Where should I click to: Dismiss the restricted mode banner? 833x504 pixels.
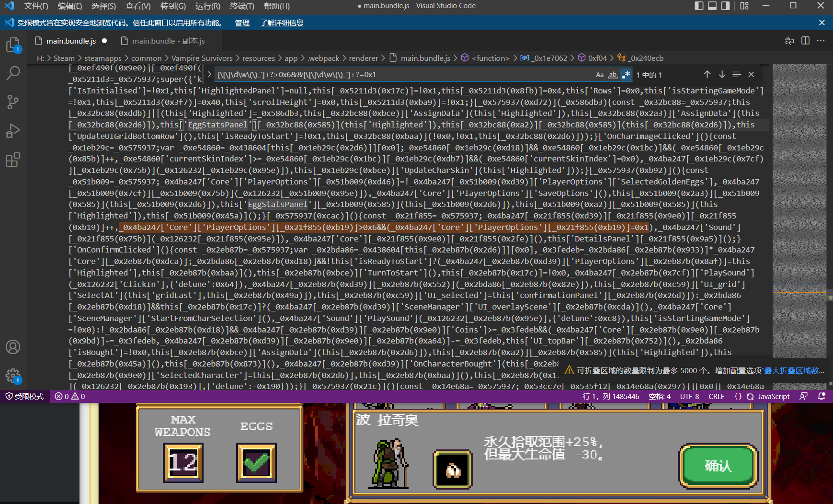[822, 23]
